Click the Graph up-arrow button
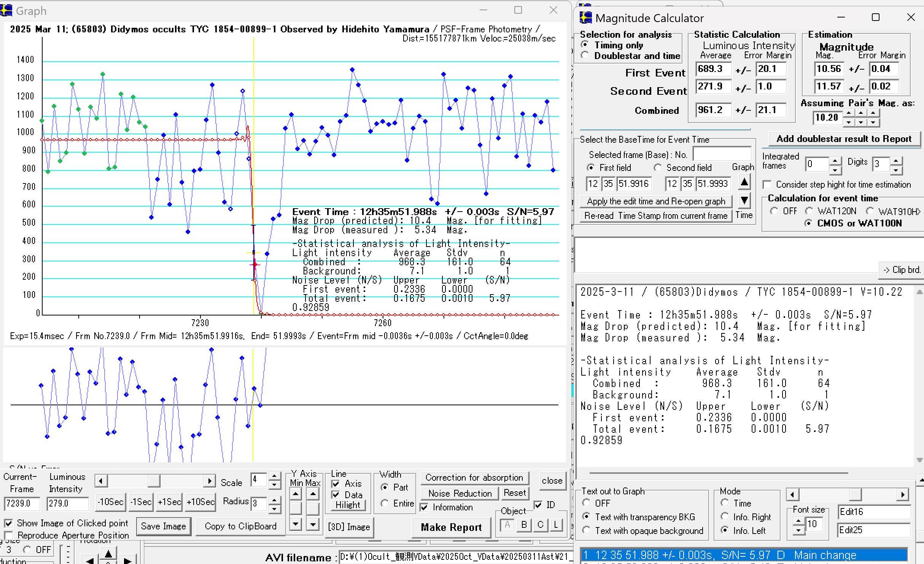 [744, 182]
